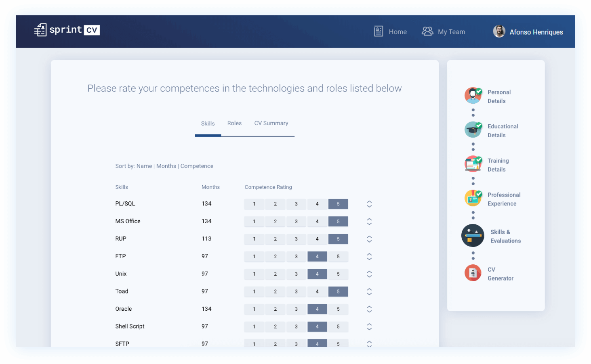Set PL/SQL competence rating to 3
Viewport: 591px width, 364px height.
[296, 204]
